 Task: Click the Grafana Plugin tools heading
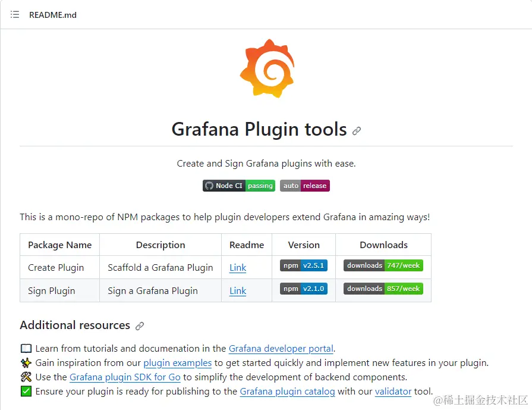coord(259,129)
